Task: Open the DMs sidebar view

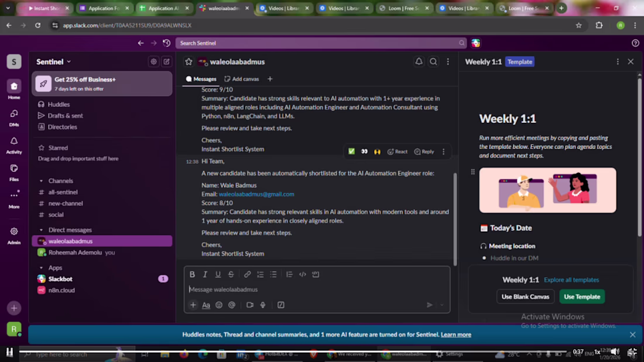Action: point(14,118)
